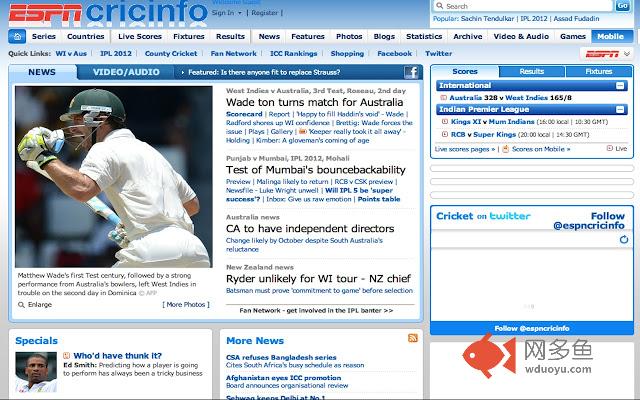Open Sachin Tendulkar popular search link

click(x=487, y=19)
